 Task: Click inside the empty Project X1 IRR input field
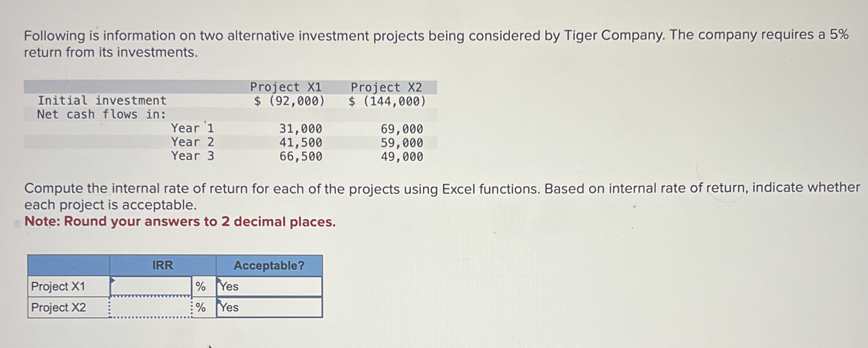tap(150, 287)
